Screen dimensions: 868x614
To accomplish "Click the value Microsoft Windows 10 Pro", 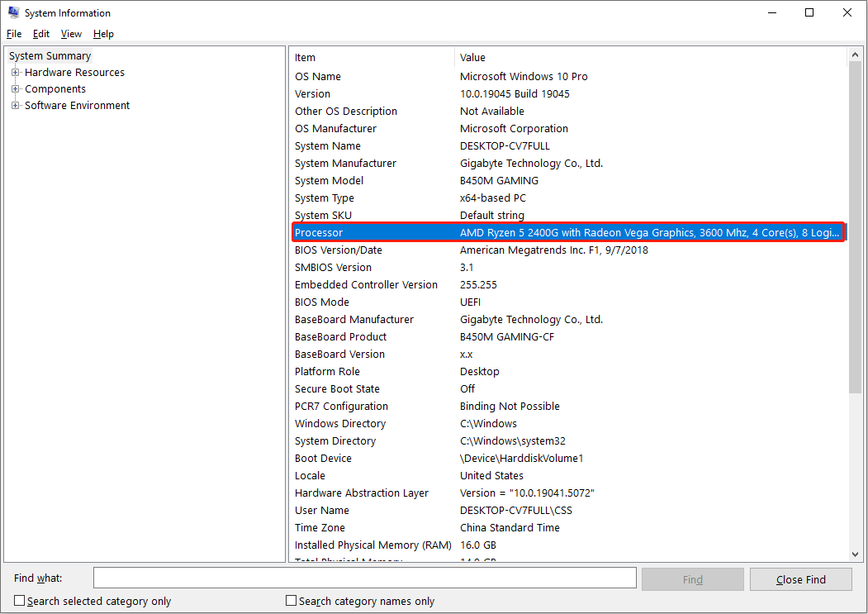I will [524, 77].
